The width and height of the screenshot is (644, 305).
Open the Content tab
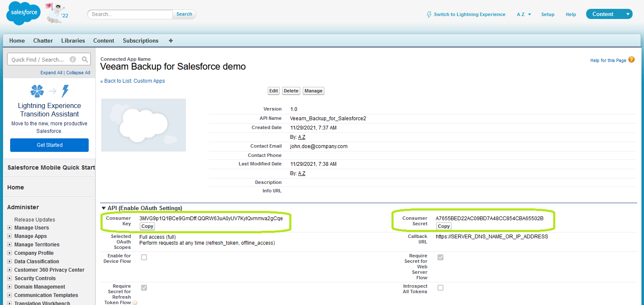click(104, 40)
